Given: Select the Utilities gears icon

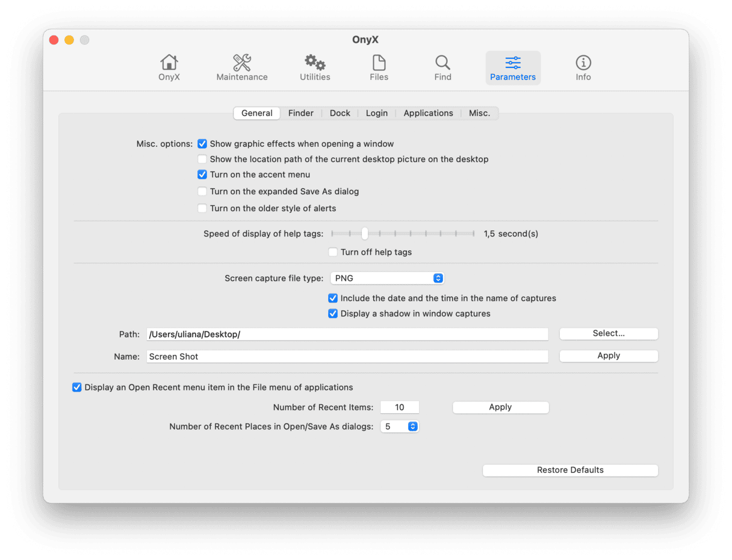Looking at the screenshot, I should [315, 63].
